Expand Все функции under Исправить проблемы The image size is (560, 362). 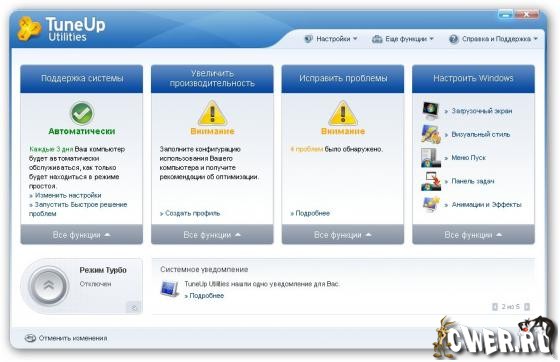(x=343, y=235)
